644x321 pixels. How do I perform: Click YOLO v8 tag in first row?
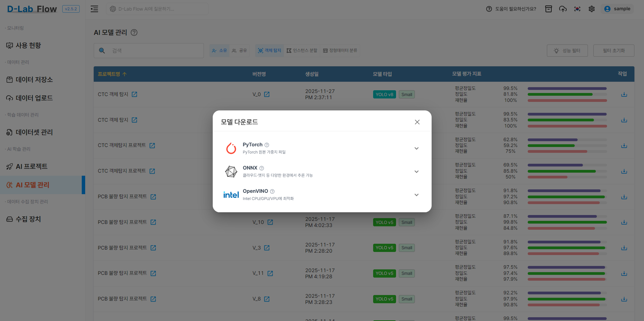point(384,95)
